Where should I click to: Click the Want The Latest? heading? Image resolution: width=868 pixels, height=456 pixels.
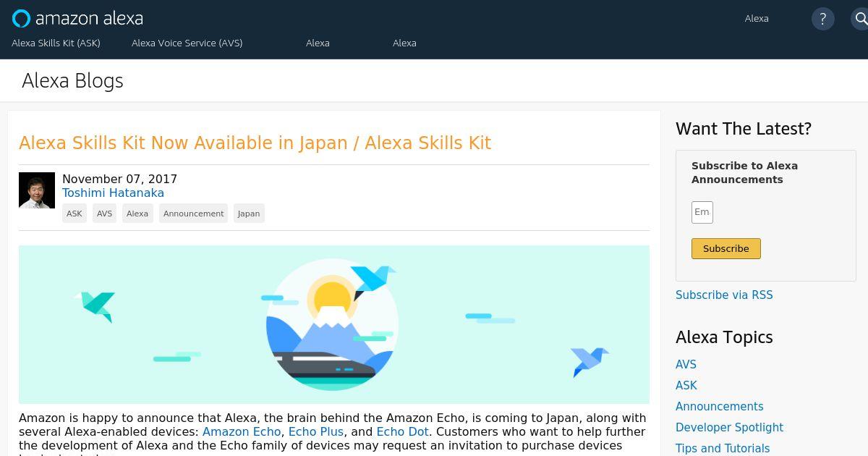click(744, 129)
